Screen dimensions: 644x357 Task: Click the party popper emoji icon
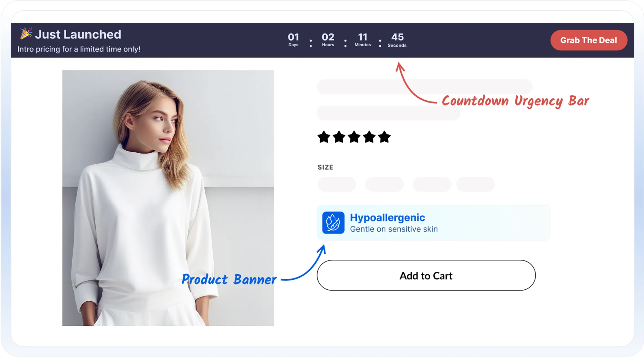(26, 34)
